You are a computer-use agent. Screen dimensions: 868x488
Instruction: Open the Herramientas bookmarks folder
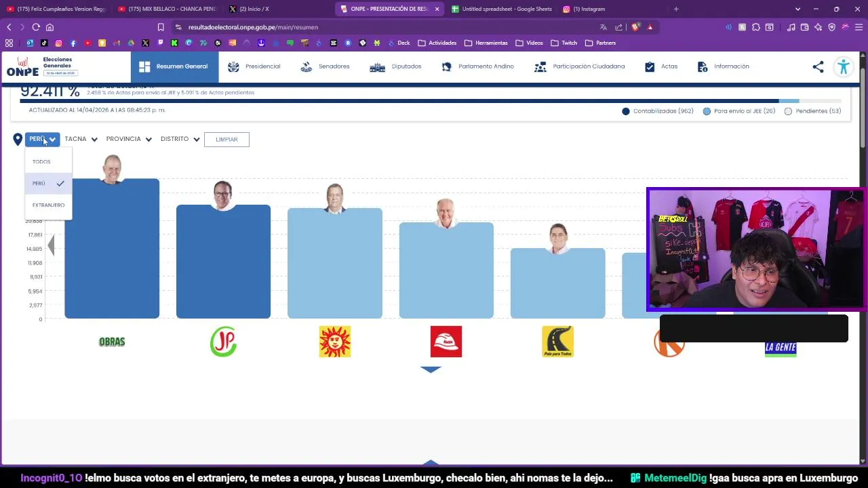(486, 43)
